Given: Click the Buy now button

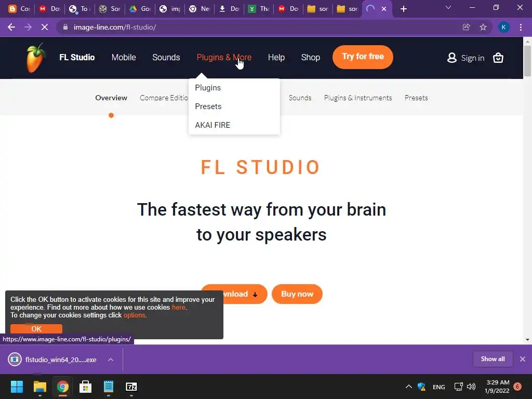Looking at the screenshot, I should click(x=297, y=294).
